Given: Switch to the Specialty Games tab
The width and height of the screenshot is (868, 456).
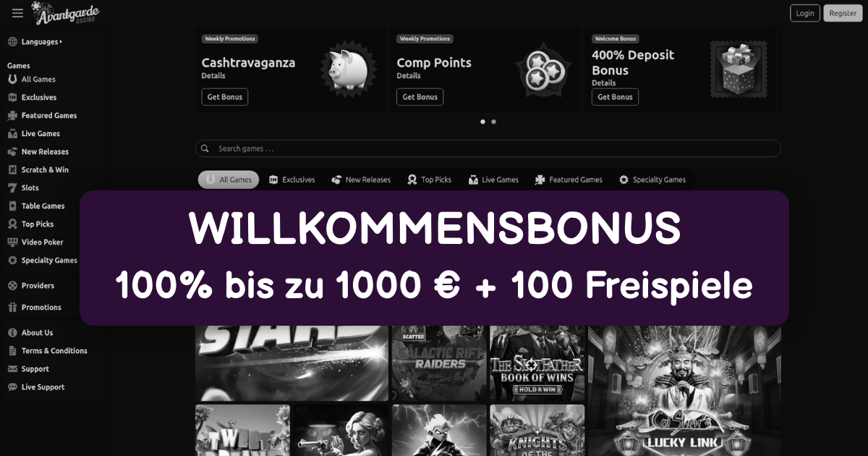Looking at the screenshot, I should (x=652, y=180).
